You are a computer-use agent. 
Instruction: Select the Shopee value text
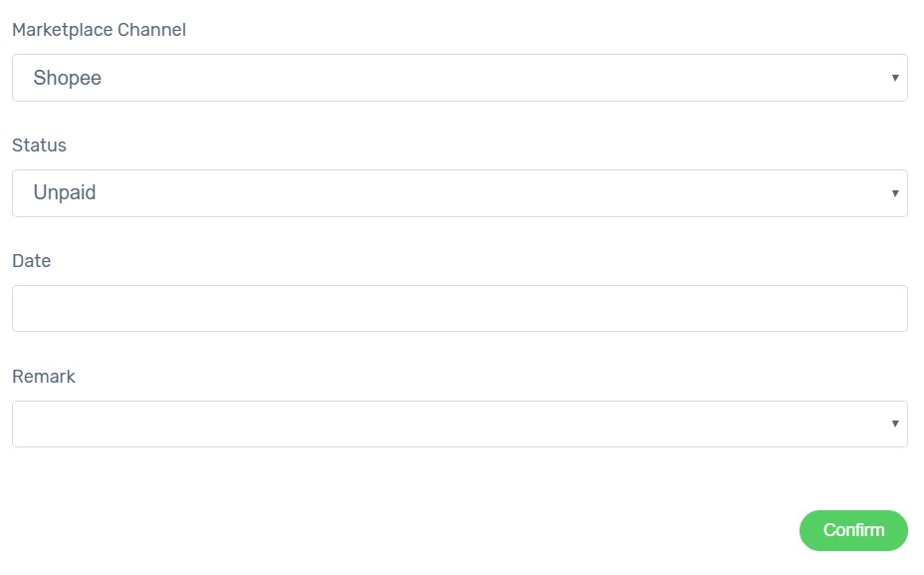[x=67, y=78]
